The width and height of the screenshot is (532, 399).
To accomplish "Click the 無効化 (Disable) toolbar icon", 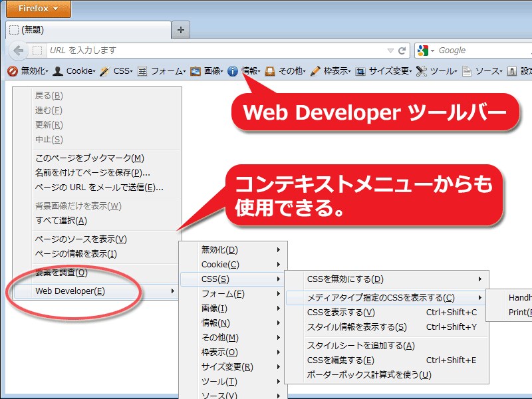I will pyautogui.click(x=12, y=70).
